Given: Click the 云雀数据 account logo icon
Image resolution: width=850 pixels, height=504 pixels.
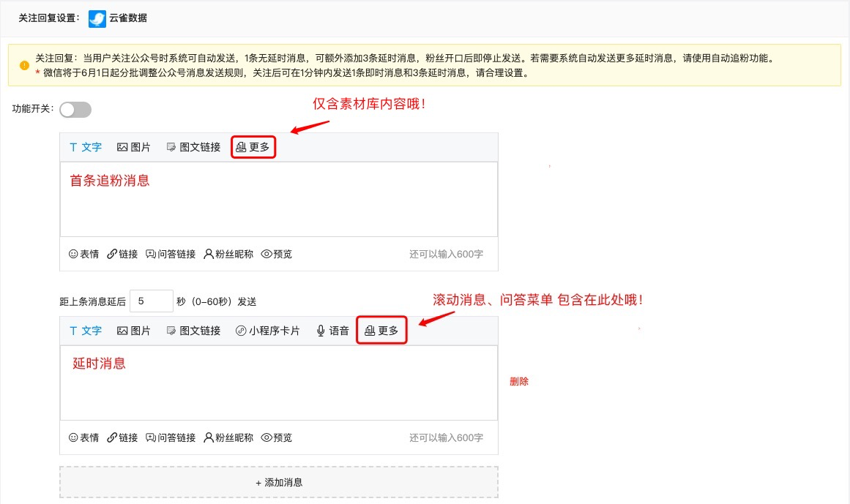Looking at the screenshot, I should pos(97,18).
